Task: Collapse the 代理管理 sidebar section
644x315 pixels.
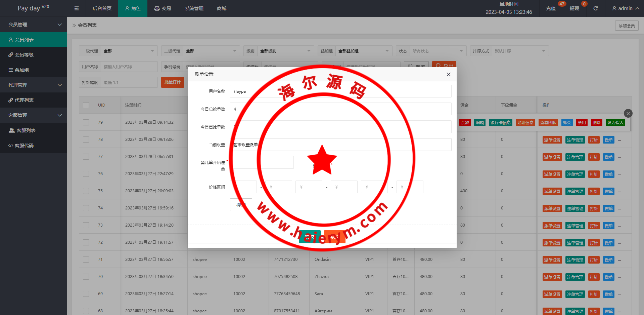Action: [34, 85]
